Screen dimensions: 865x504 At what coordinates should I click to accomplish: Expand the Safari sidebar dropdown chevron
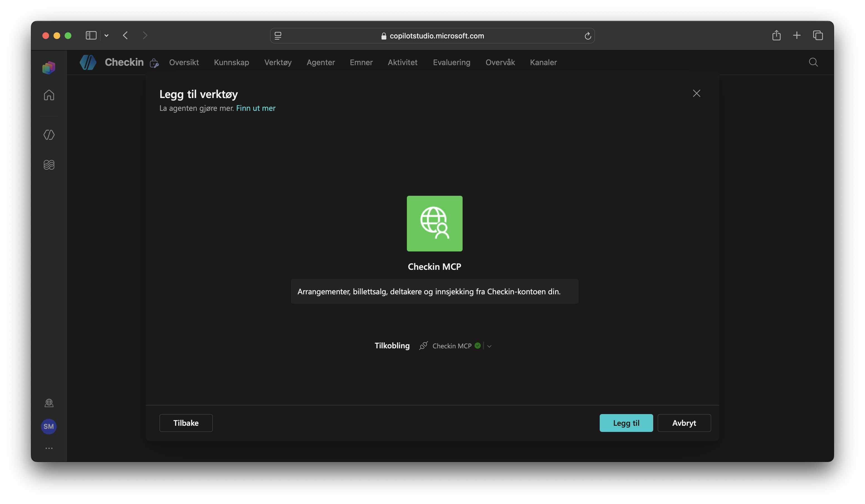tap(106, 35)
